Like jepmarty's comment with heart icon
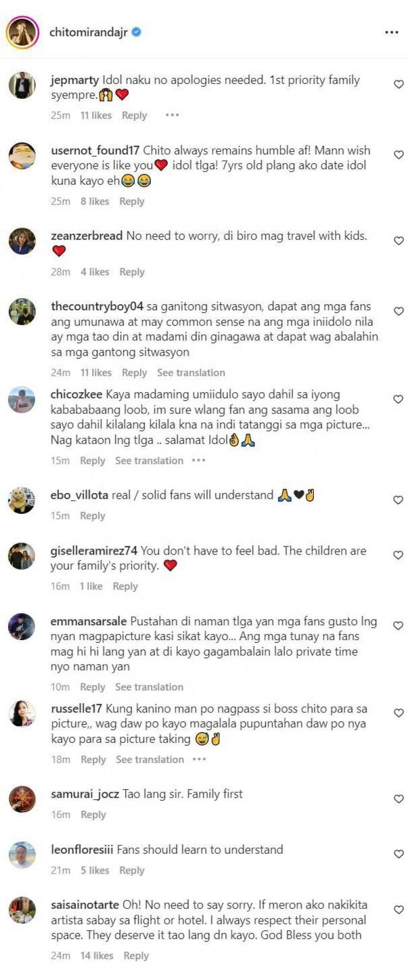This screenshot has width=408, height=980. (399, 84)
